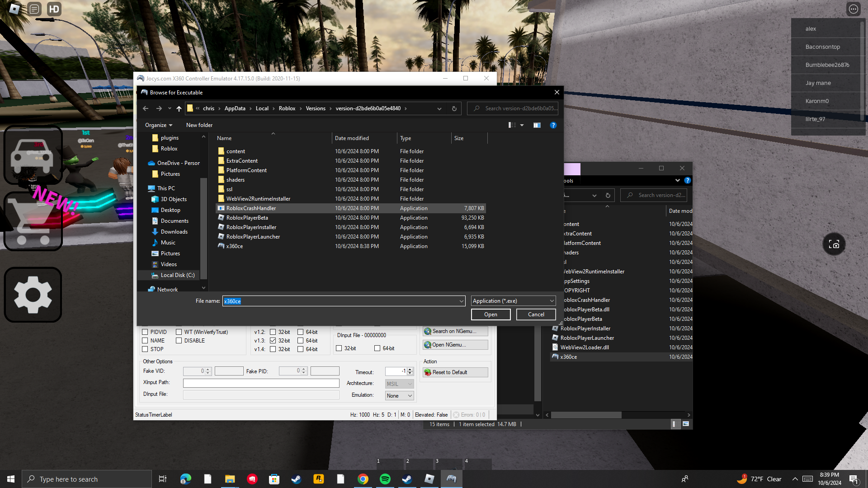Screen dimensions: 868x488
Task: Enable the PIDVID checkbox
Action: [145, 332]
